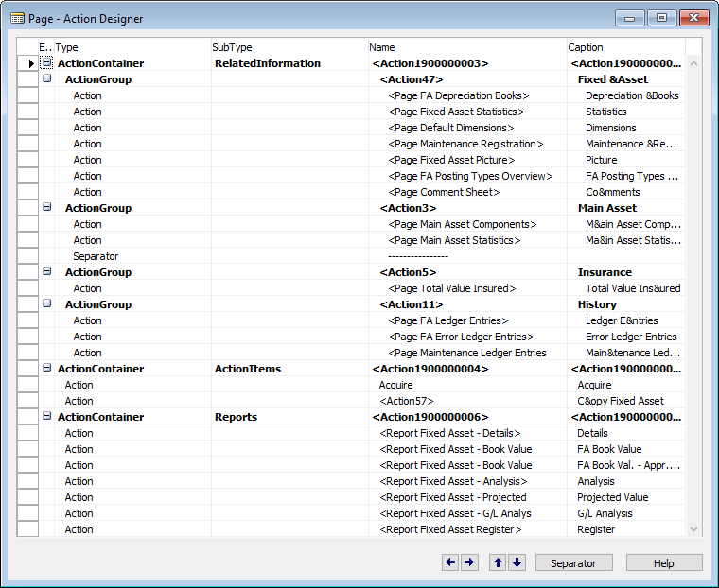Viewport: 719px width, 588px height.
Task: Click the move right (indent) arrow button
Action: click(469, 562)
